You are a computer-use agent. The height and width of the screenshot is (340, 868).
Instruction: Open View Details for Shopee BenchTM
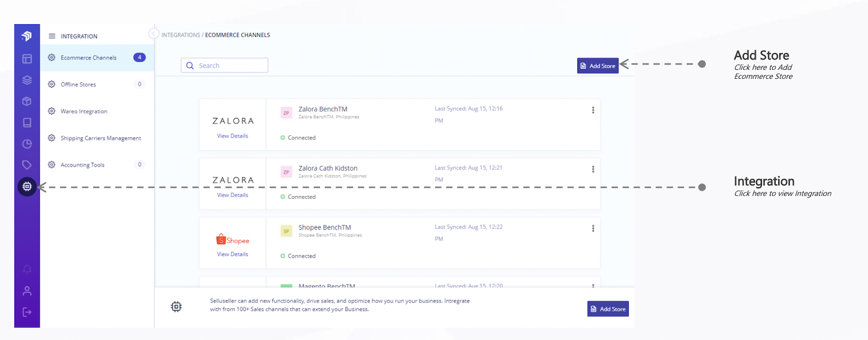pos(233,254)
